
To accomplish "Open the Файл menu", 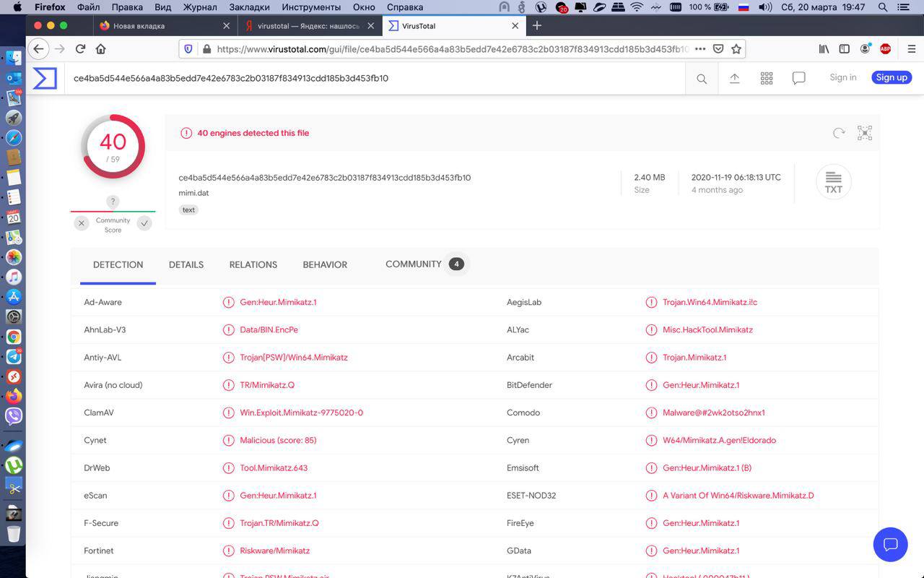I will coord(88,7).
